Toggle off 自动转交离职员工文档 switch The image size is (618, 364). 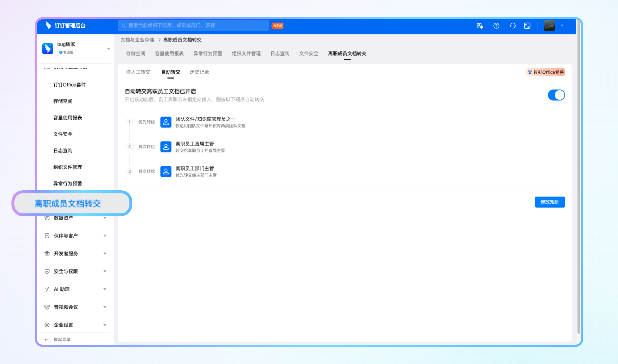[556, 95]
